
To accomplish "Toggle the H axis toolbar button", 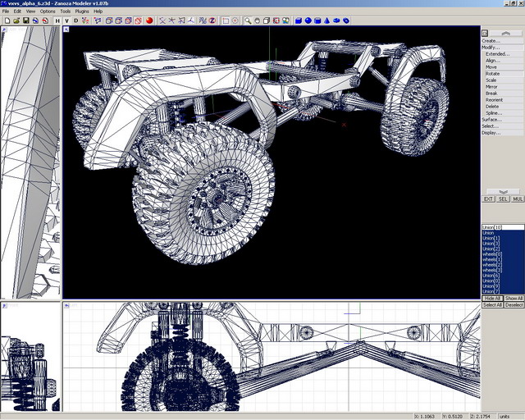I will click(x=57, y=21).
